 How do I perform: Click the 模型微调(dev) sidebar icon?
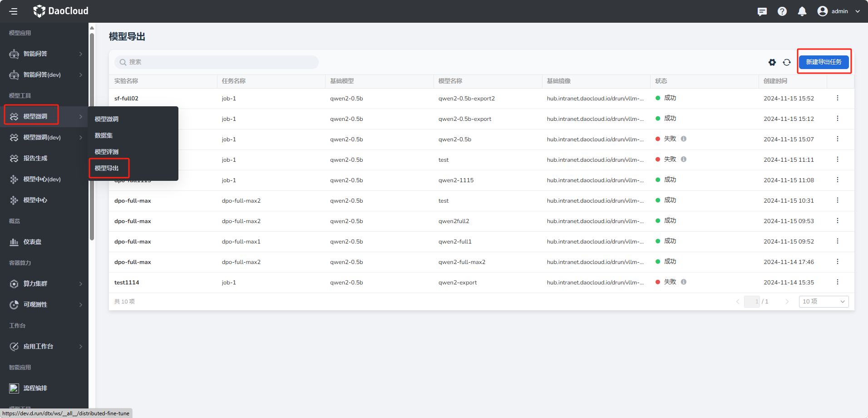14,138
